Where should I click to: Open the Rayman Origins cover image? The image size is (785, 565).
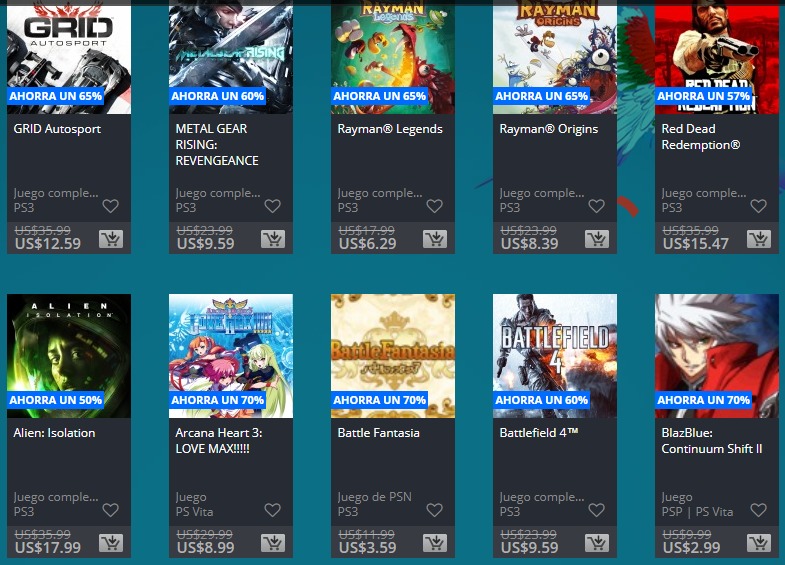click(x=555, y=57)
